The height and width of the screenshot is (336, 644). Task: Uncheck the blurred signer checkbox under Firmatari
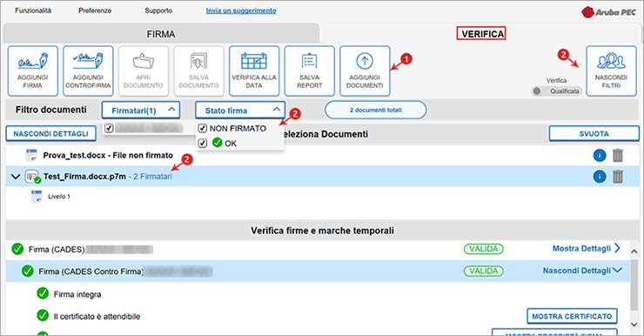109,128
